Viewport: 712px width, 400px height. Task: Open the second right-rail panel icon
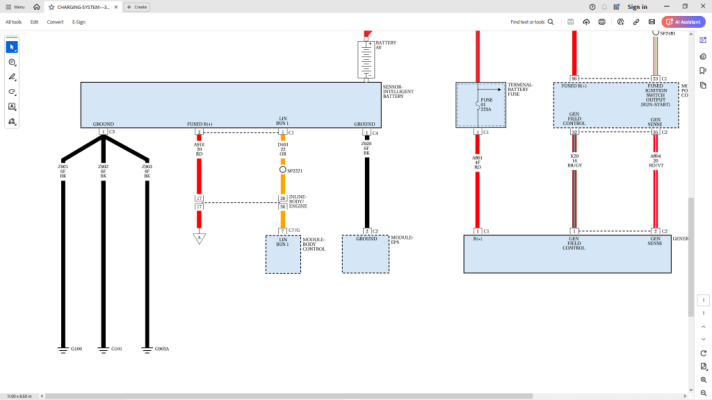pos(703,56)
